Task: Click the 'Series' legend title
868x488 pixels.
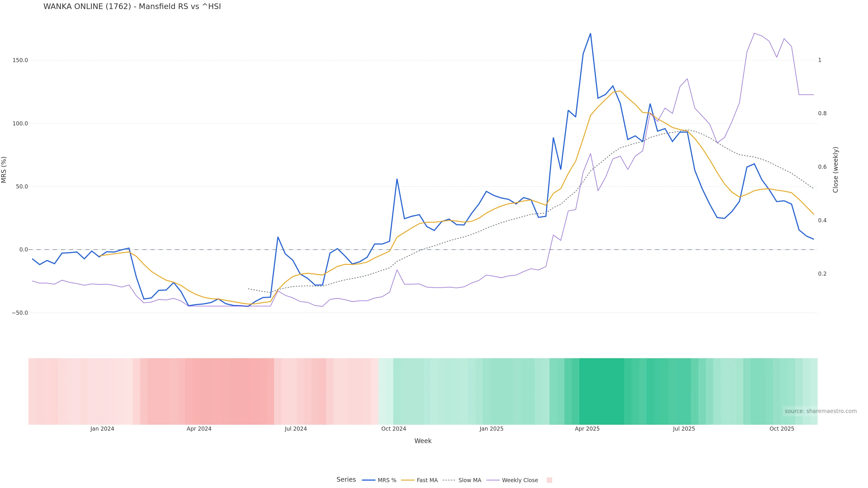Action: pos(346,480)
